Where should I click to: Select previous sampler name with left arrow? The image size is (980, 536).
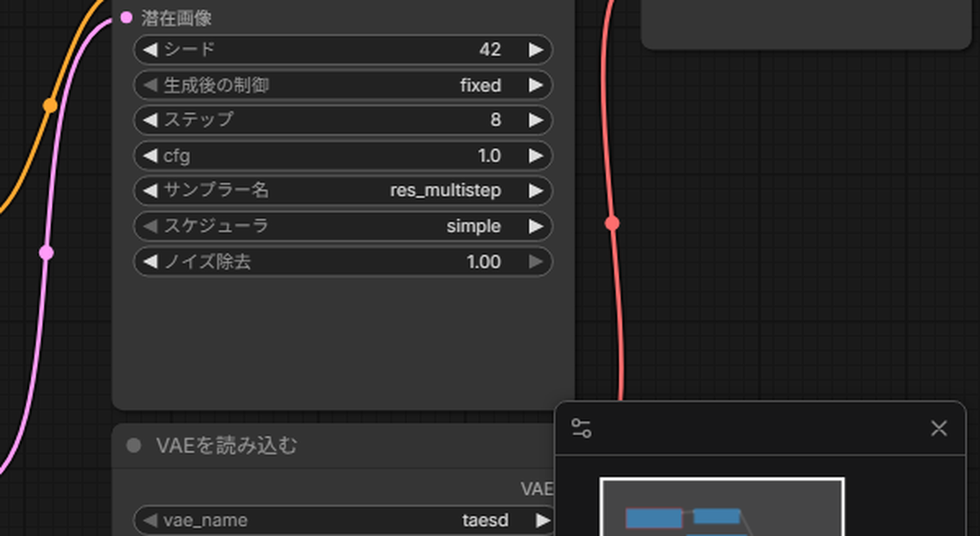click(150, 191)
